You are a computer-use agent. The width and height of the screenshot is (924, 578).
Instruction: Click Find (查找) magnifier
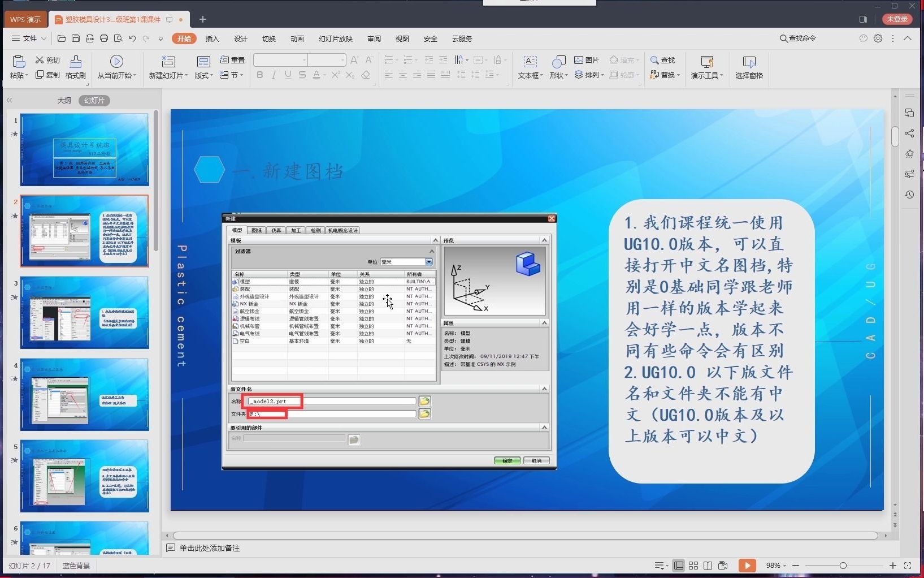click(x=662, y=60)
